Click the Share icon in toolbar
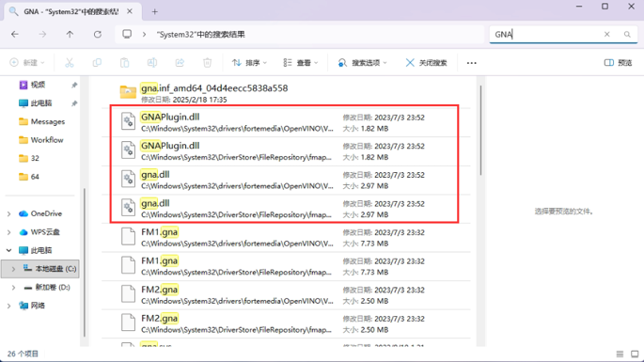This screenshot has width=644, height=362. click(x=180, y=63)
